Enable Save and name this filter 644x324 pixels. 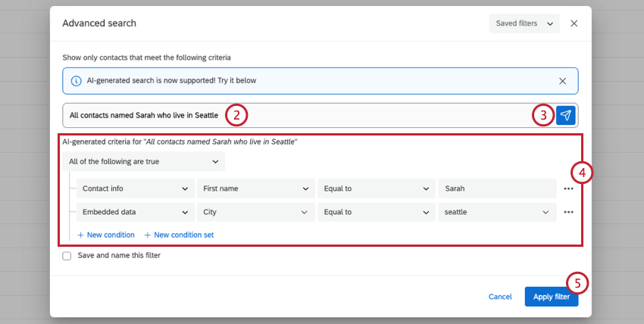pos(67,256)
